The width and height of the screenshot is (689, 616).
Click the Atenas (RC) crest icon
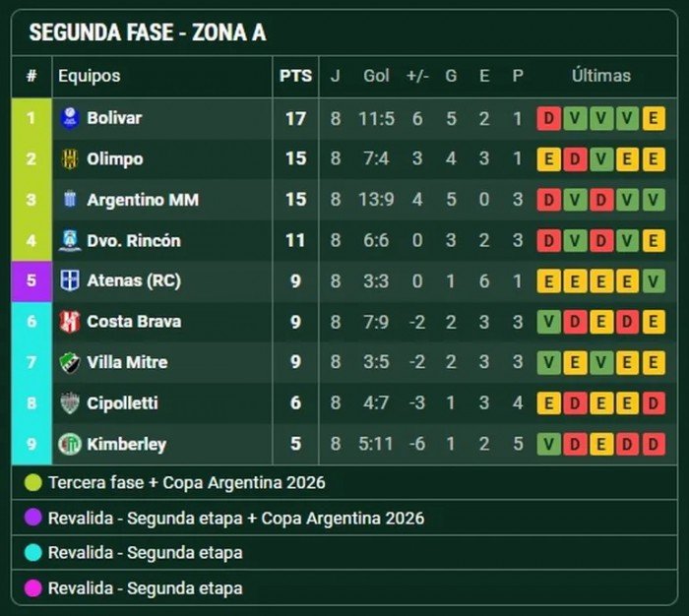[x=70, y=280]
